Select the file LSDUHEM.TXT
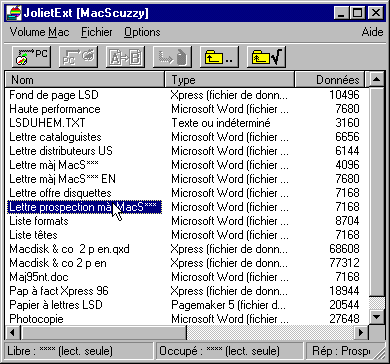The width and height of the screenshot is (390, 364). (x=47, y=123)
